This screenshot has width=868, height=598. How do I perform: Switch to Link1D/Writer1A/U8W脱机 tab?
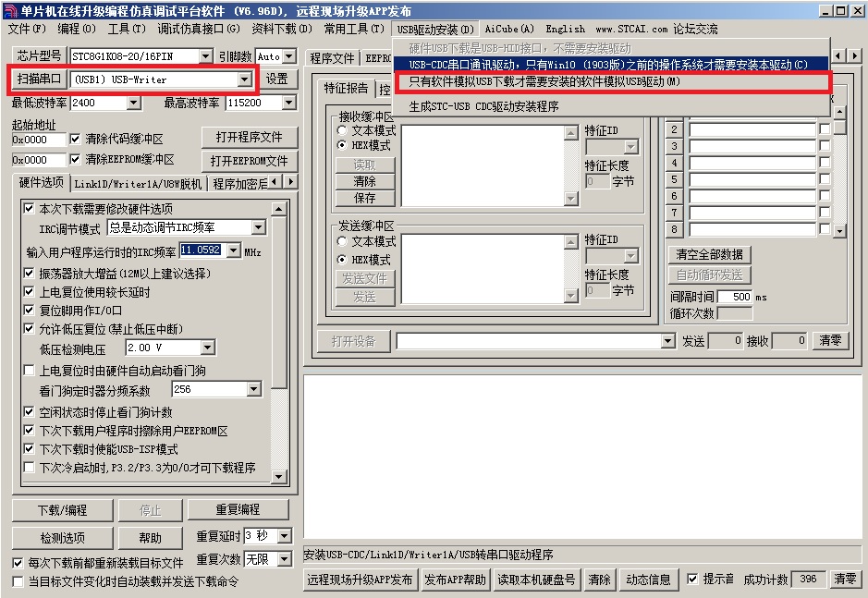pyautogui.click(x=137, y=183)
